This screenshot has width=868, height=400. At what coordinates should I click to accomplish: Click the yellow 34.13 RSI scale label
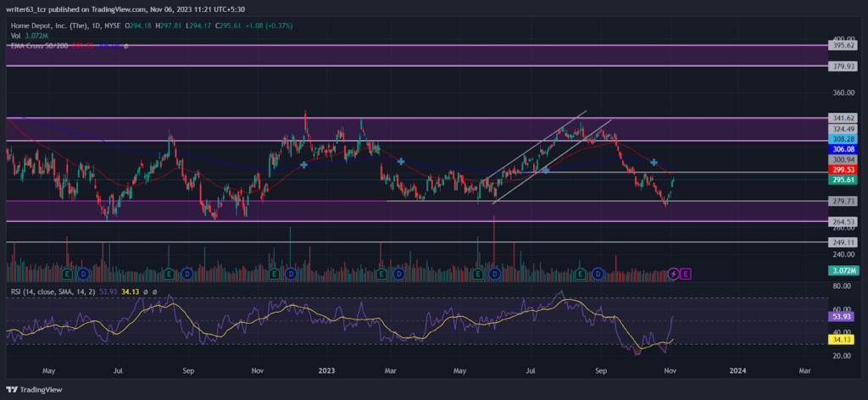coord(842,340)
